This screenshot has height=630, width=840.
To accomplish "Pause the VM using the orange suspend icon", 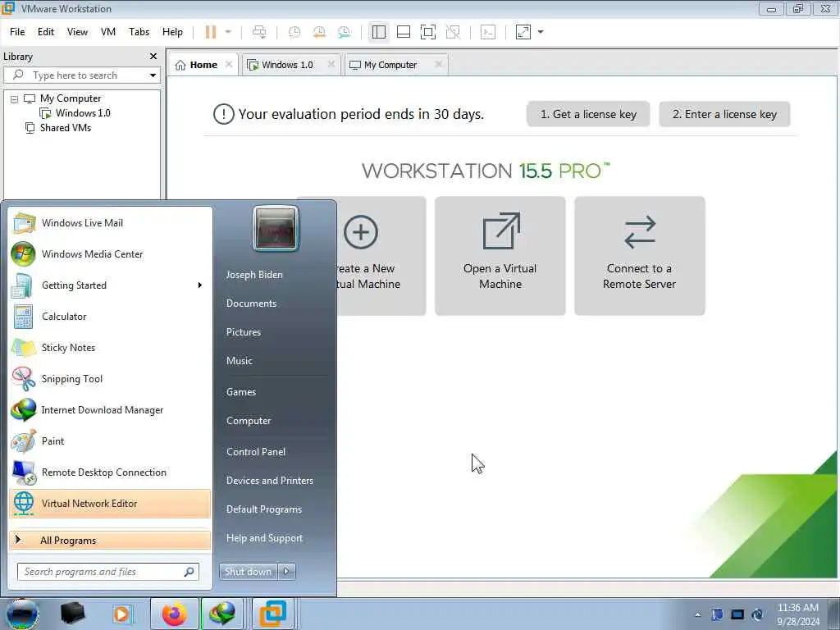I will 211,32.
